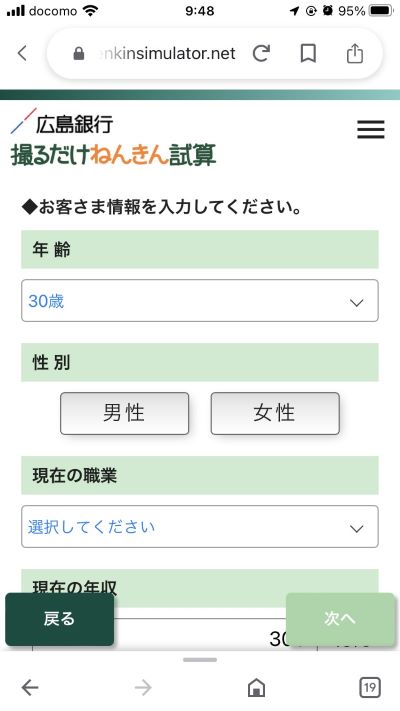Select 女性 gender option

point(275,413)
